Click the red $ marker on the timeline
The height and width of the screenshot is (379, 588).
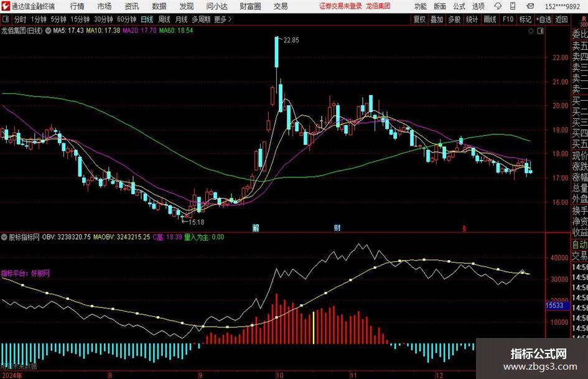point(464,228)
